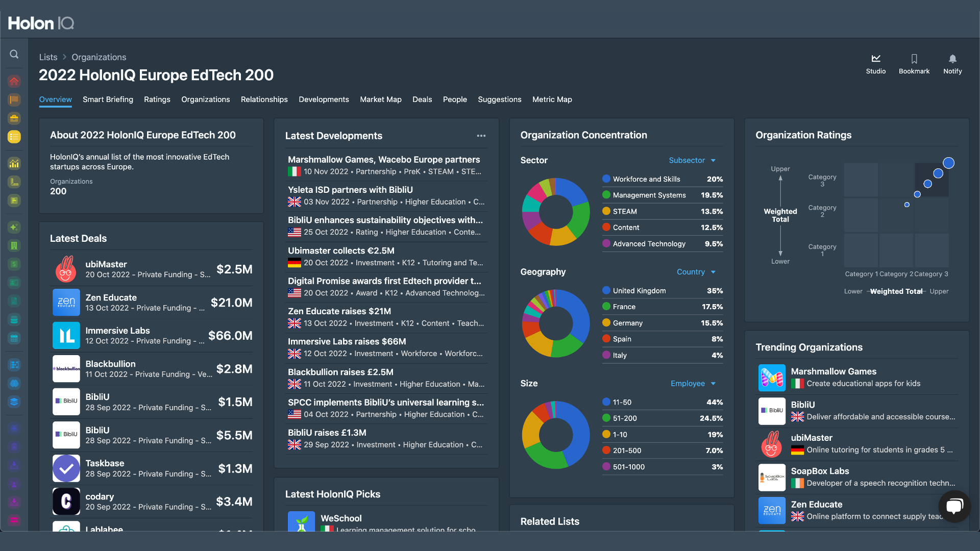The image size is (980, 551).
Task: Open Blackbullion $2.8M deal
Action: click(152, 369)
